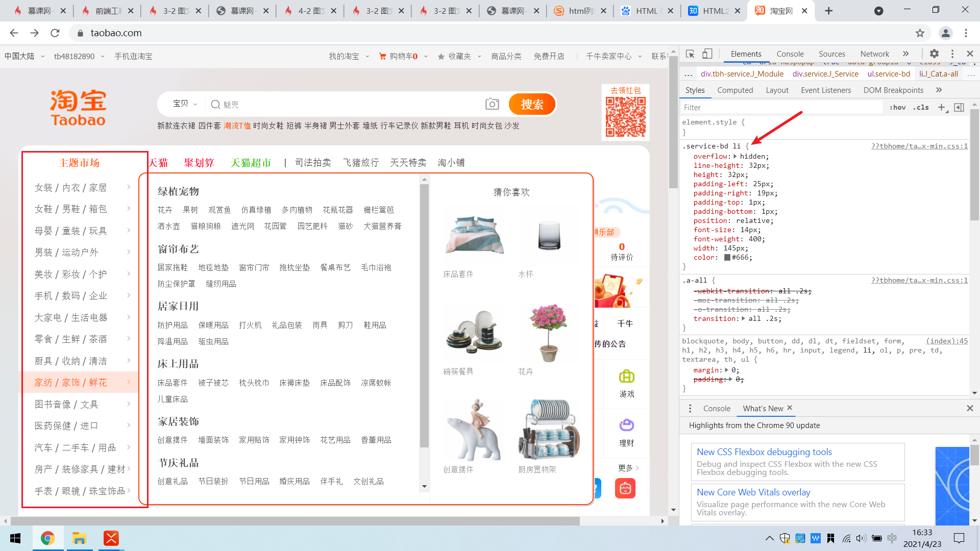The width and height of the screenshot is (980, 551).
Task: Click the 游戏 game icon
Action: click(627, 377)
